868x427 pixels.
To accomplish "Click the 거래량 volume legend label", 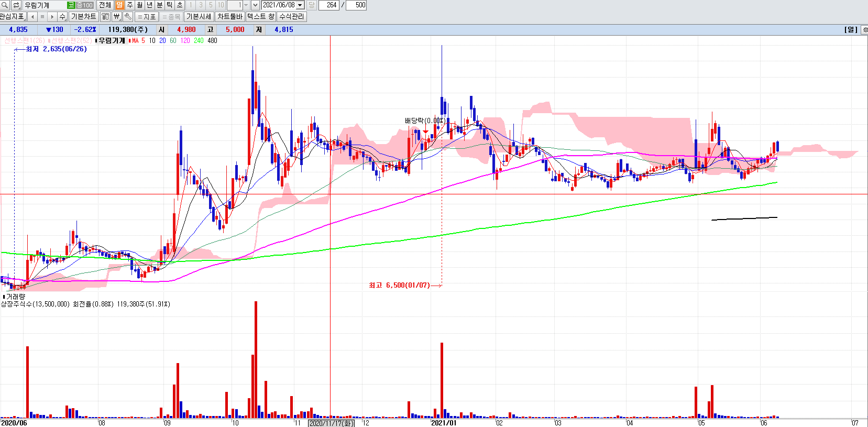I will (x=16, y=297).
